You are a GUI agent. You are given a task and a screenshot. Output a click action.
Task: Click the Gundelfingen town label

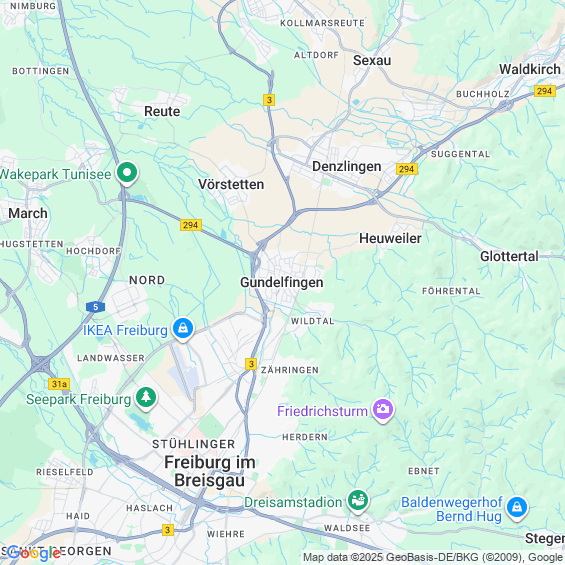pyautogui.click(x=281, y=282)
